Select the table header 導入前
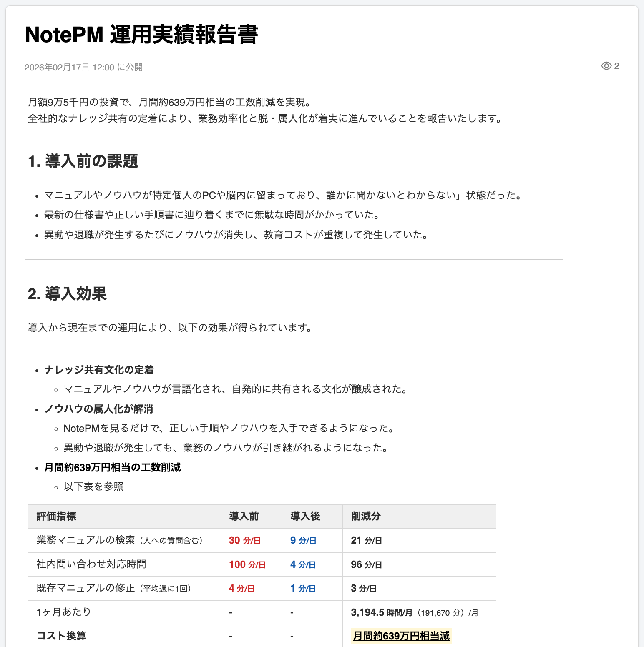The image size is (644, 647). pyautogui.click(x=244, y=516)
